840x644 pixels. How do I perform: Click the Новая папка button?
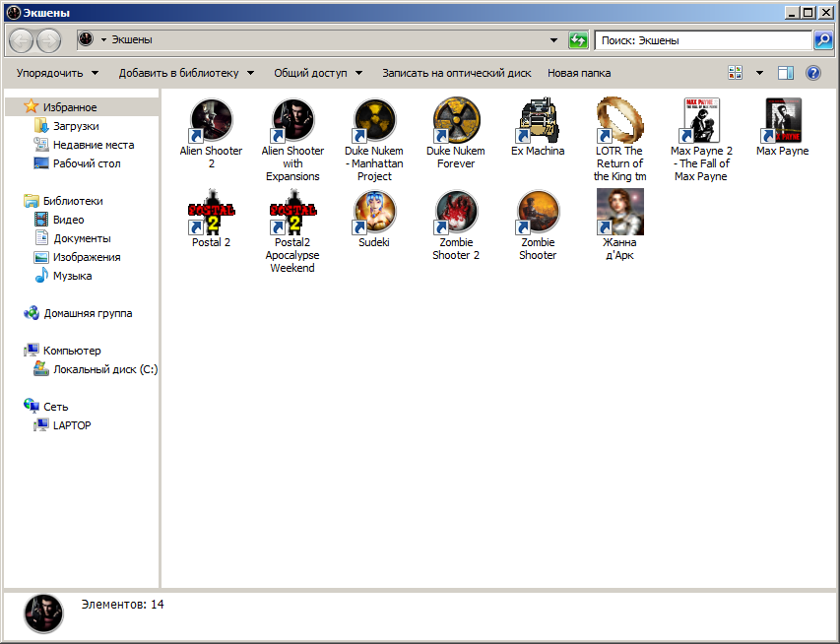point(579,73)
